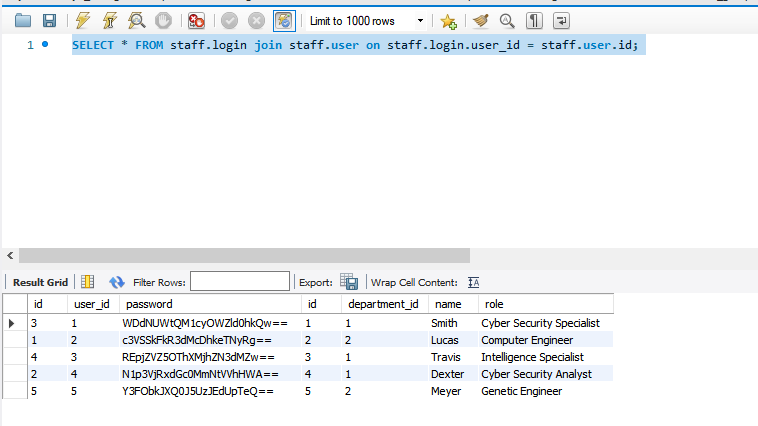Execute the query with lightning bolt icon

point(82,20)
